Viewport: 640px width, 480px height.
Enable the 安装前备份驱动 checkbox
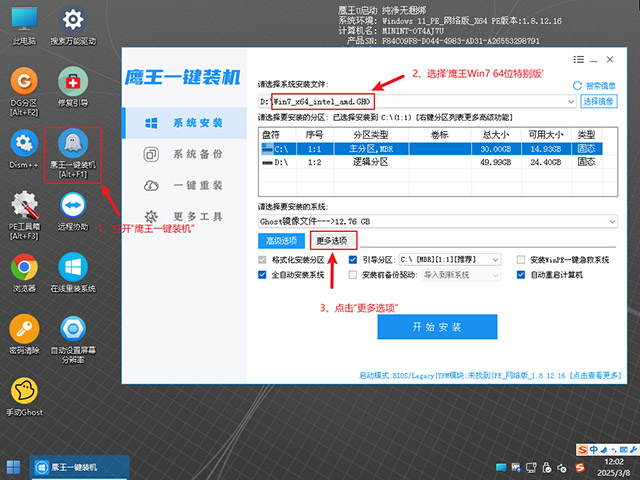click(x=353, y=275)
